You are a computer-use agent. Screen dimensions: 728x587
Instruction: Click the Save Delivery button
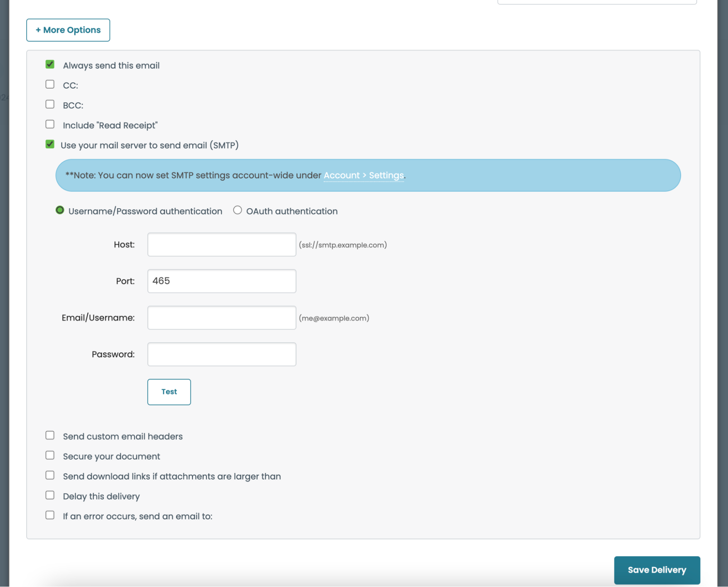point(657,570)
